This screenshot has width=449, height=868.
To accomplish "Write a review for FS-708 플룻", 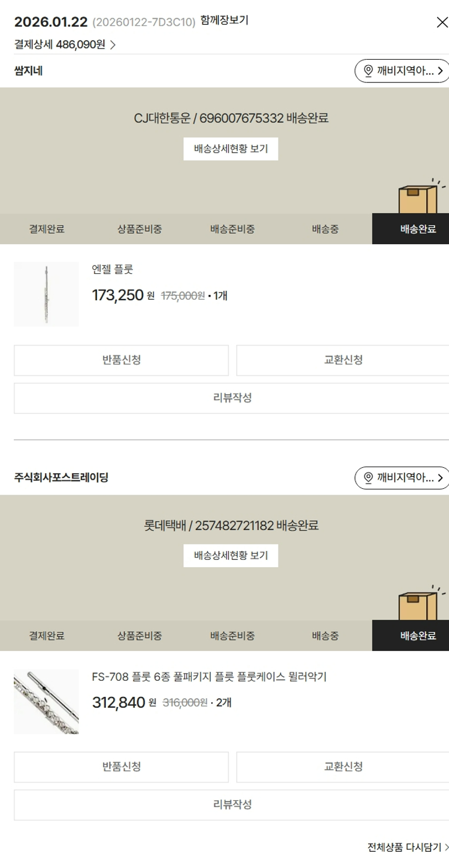I will pos(232,805).
